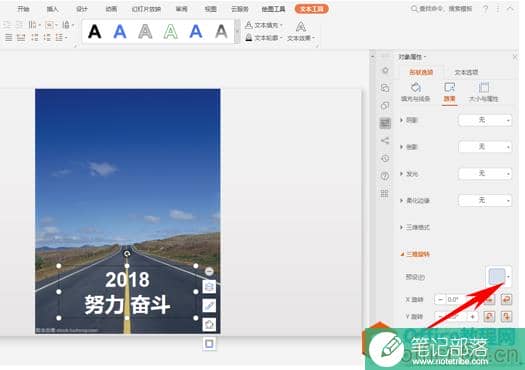Click the top pin icon in side strip
525x370 pixels.
(x=385, y=70)
